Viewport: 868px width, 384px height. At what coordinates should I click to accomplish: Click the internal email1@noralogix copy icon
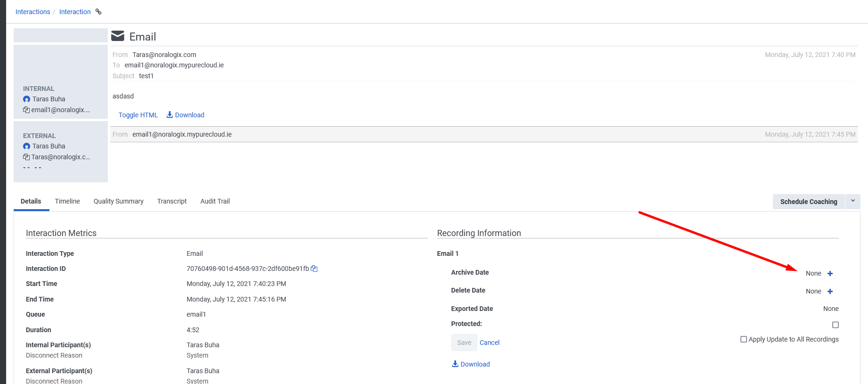coord(26,110)
